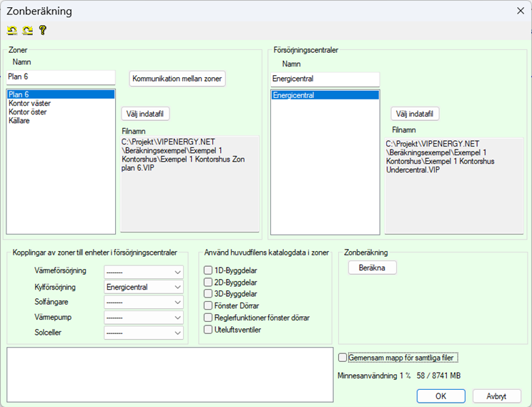Image resolution: width=532 pixels, height=407 pixels.
Task: Open the Solceller dropdown
Action: [143, 333]
